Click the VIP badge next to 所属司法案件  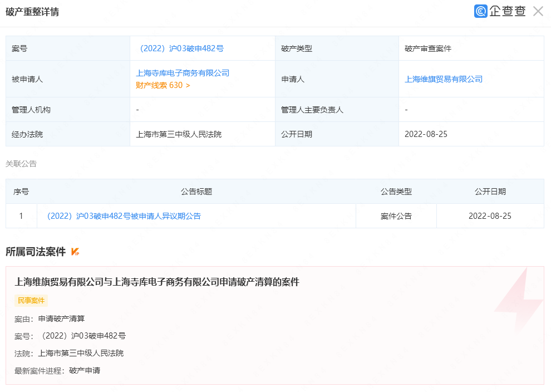[x=75, y=252]
